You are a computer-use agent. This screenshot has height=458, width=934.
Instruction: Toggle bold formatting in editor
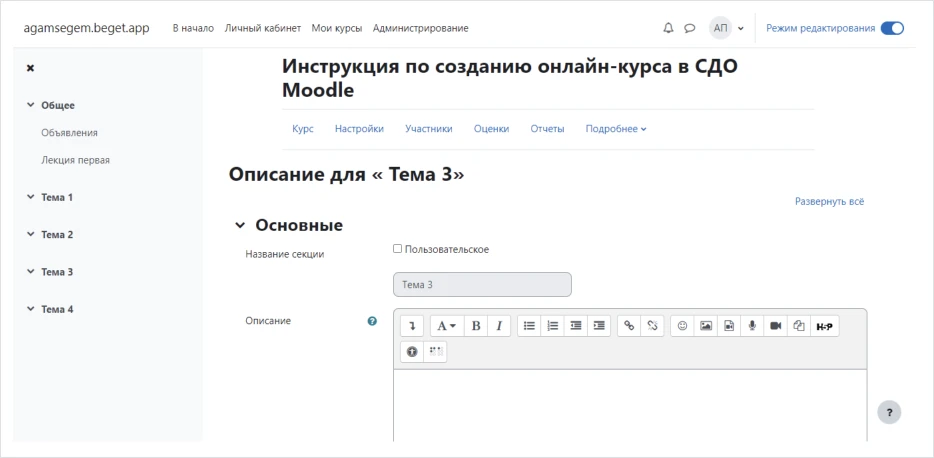tap(476, 326)
